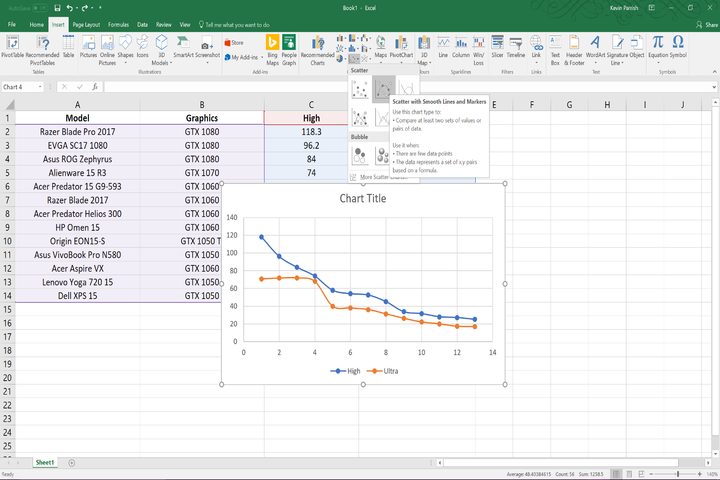
Task: Insert a Column sparkline
Action: tap(461, 47)
